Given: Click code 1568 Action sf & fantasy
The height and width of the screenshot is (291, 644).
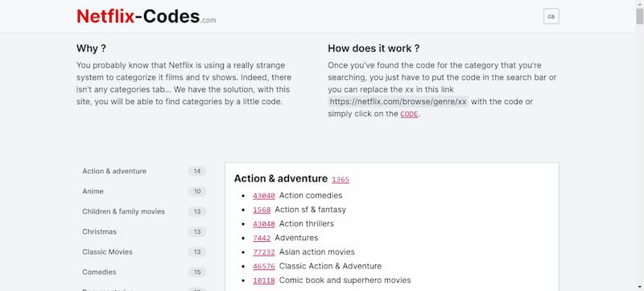Looking at the screenshot, I should click(262, 210).
